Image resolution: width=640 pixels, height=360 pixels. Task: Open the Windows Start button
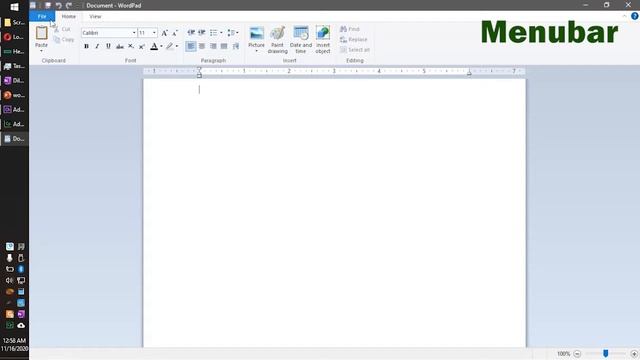pyautogui.click(x=14, y=7)
